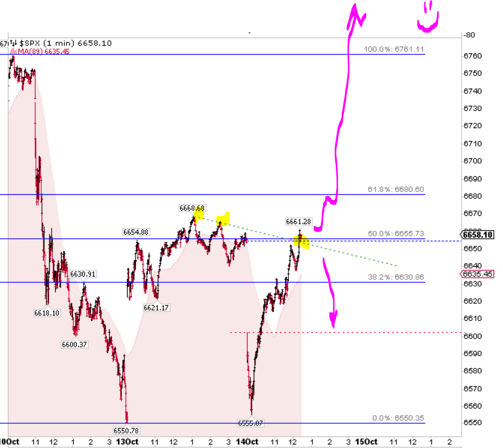
Task: Click 6710 on the price axis
Action: click(x=472, y=143)
